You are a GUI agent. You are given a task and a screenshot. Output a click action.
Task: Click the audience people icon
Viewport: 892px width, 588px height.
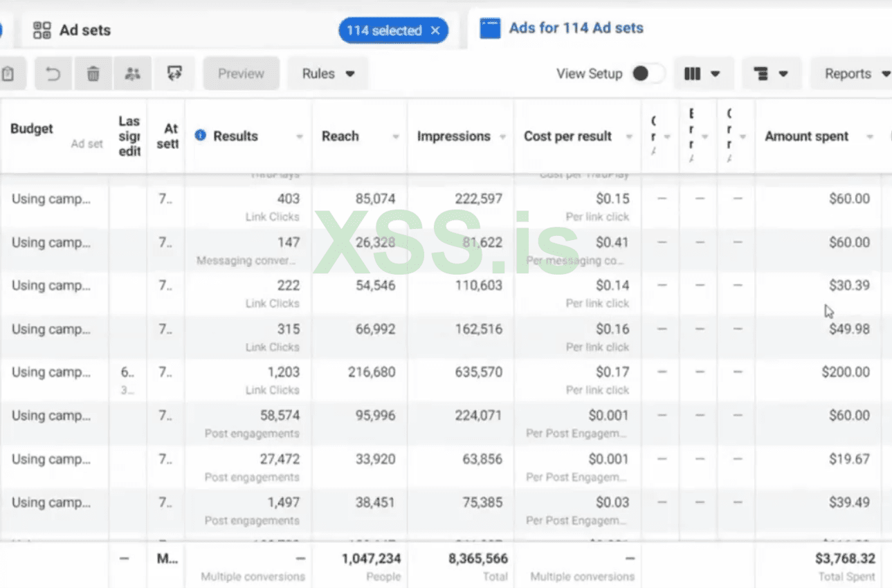click(x=132, y=74)
